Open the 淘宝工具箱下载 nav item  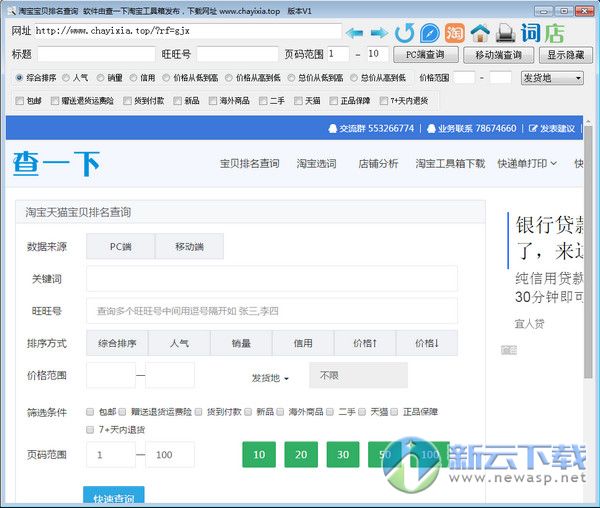coord(450,164)
